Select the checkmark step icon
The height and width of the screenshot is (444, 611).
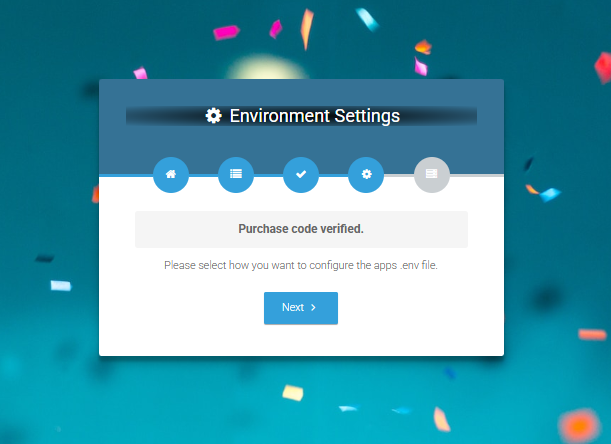[301, 174]
